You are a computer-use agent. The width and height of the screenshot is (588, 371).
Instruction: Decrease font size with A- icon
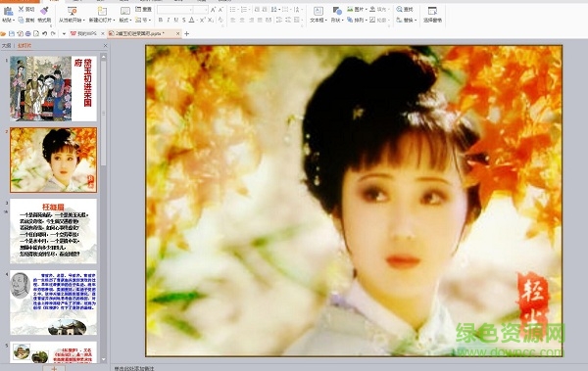(220, 10)
